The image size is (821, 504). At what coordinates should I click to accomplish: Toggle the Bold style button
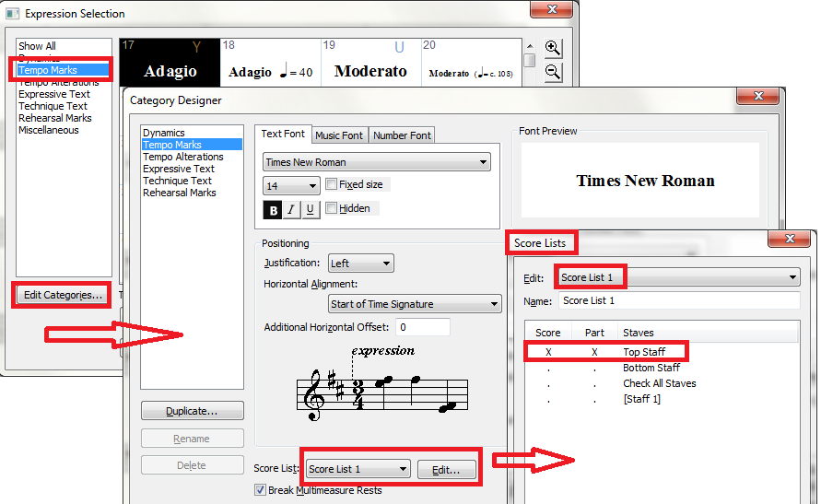[273, 209]
